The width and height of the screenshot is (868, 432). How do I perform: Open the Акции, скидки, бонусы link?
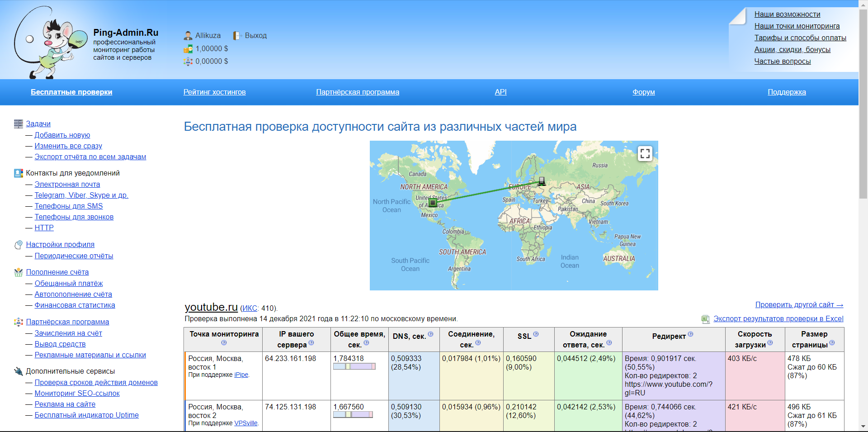click(x=792, y=50)
